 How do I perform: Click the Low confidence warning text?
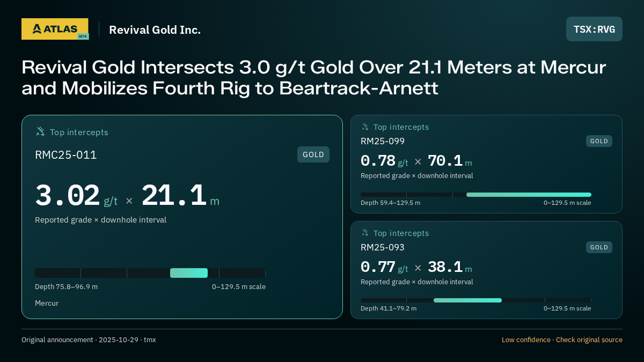click(x=562, y=339)
